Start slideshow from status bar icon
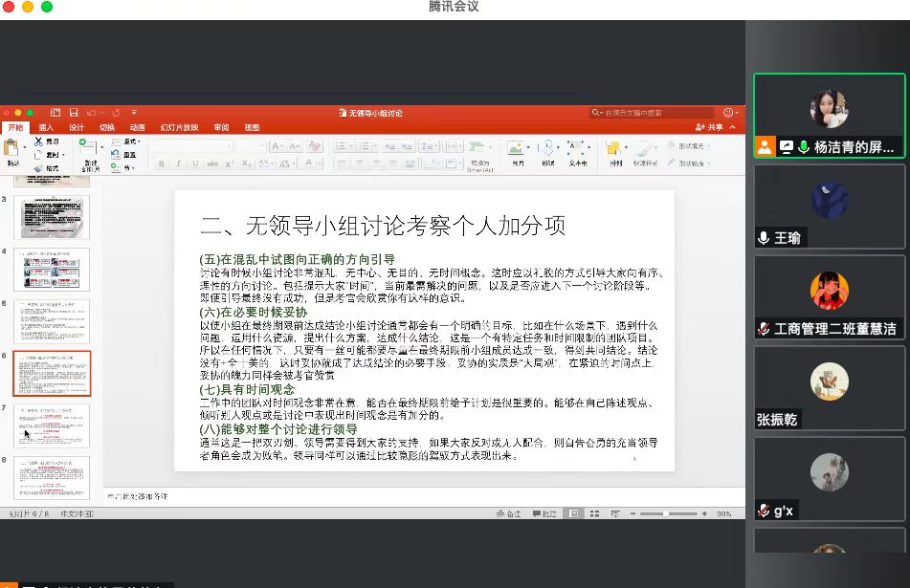The width and height of the screenshot is (910, 588). tap(615, 513)
